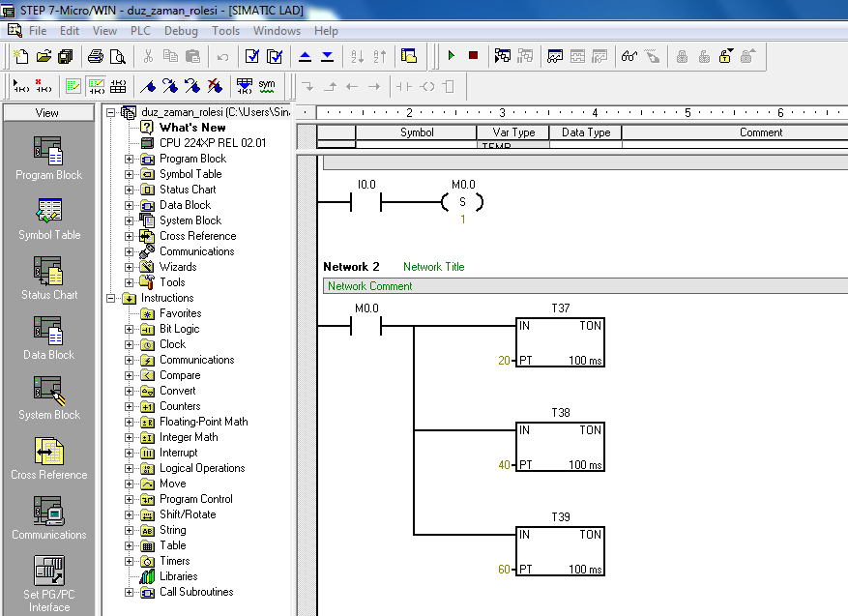
Task: Insert network icon in second toolbar
Action: coord(21,86)
